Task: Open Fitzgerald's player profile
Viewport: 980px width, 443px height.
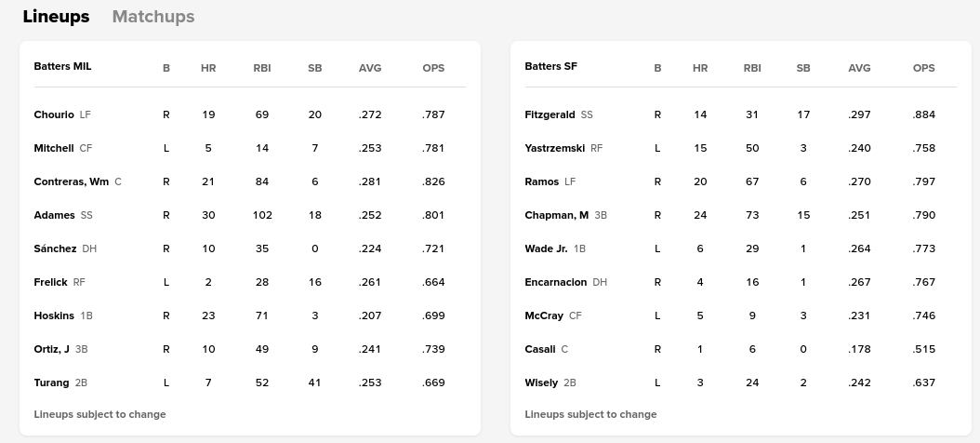Action: 550,114
